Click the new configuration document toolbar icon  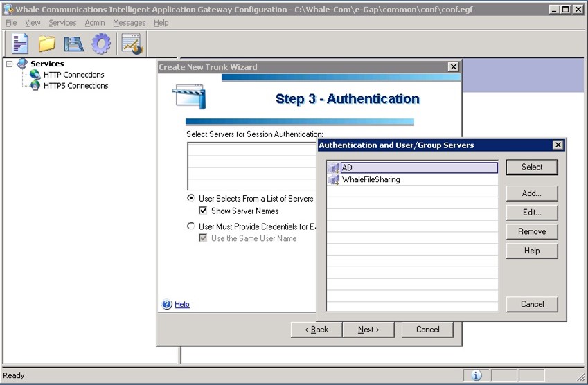[x=20, y=44]
